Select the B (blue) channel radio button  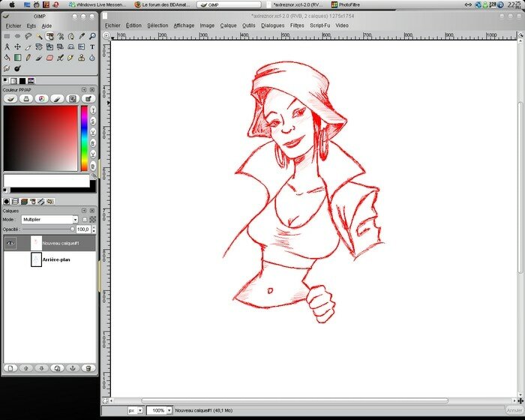click(x=93, y=166)
